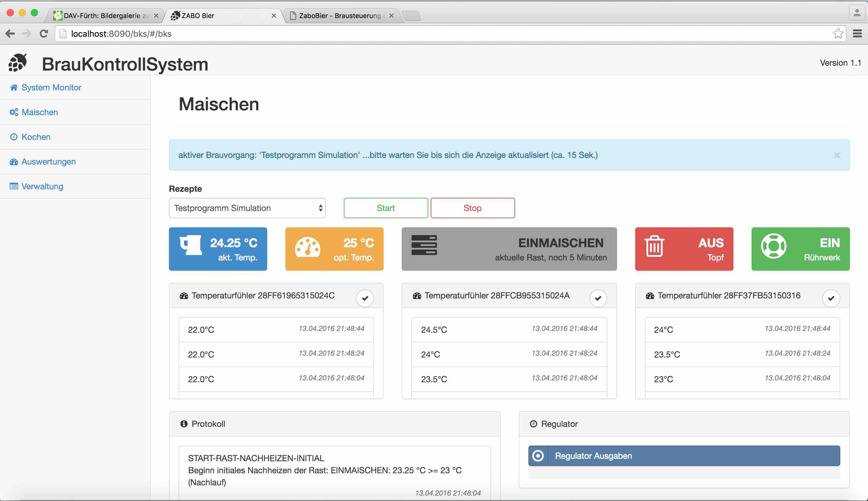The image size is (868, 501).
Task: Click the lifebuoy icon in Rührwerk tile
Action: click(x=773, y=246)
